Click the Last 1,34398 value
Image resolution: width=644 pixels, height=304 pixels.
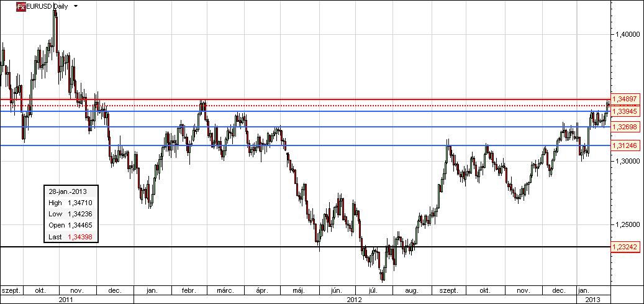81,236
